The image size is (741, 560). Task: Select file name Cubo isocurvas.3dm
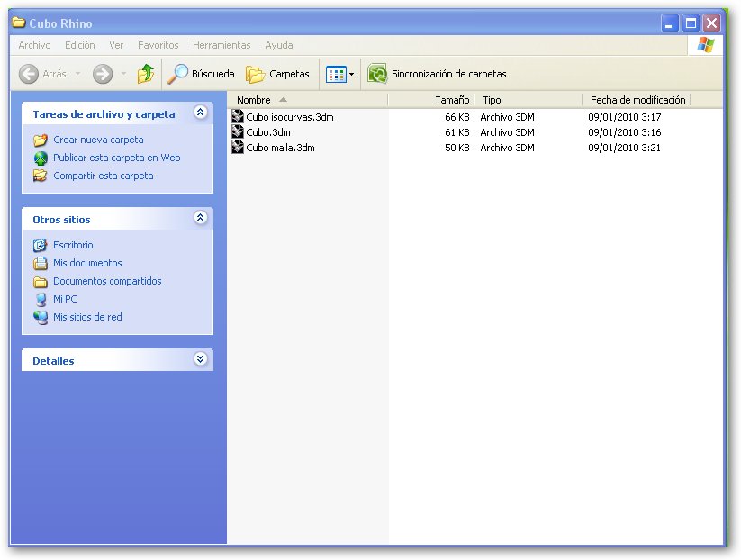point(290,117)
